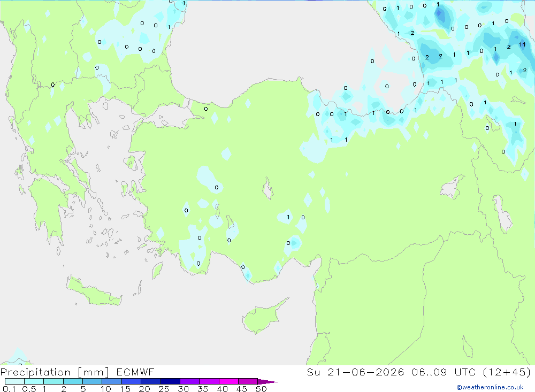Viewport: 535px width, 392px height.
Task: Pick the 45–50 mm legend swatch
Action: pos(248,381)
